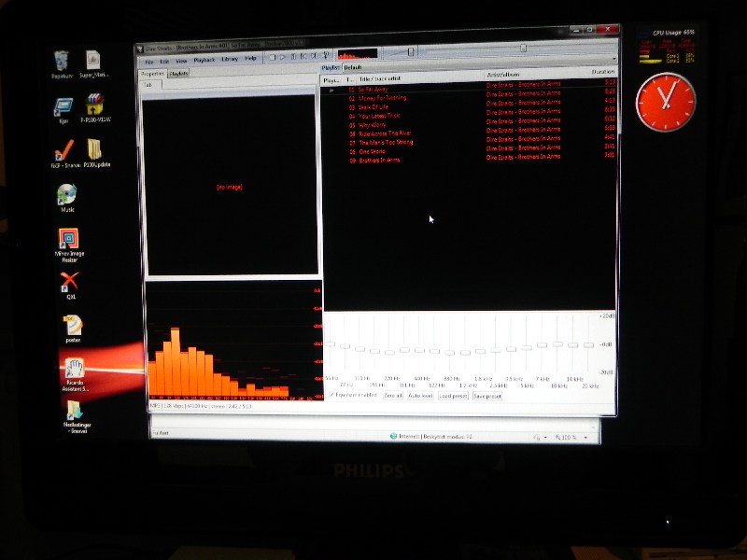Select the NCF - Snarvei desktop shortcut

[x=65, y=154]
